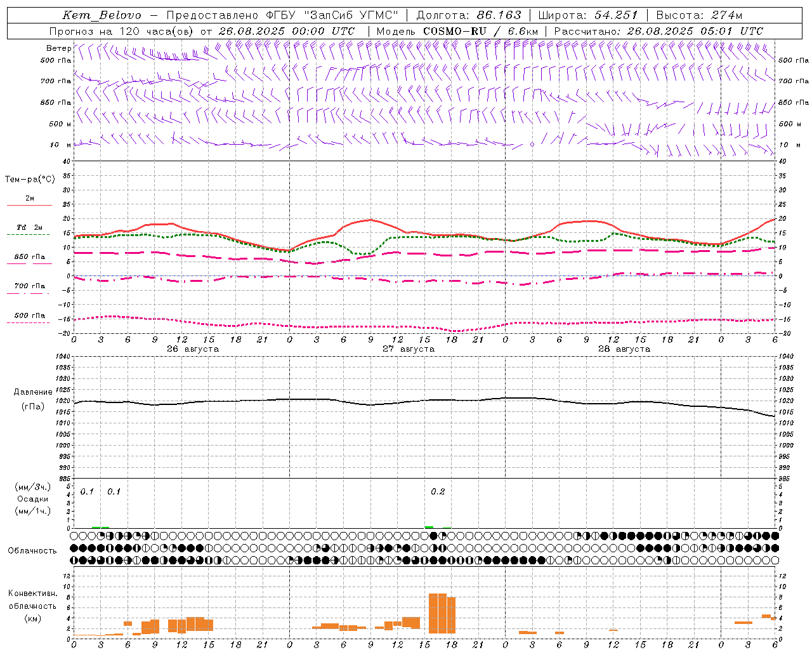Screen dimensions: 812x650
Task: Click the 28 августа date label
Action: click(x=624, y=349)
